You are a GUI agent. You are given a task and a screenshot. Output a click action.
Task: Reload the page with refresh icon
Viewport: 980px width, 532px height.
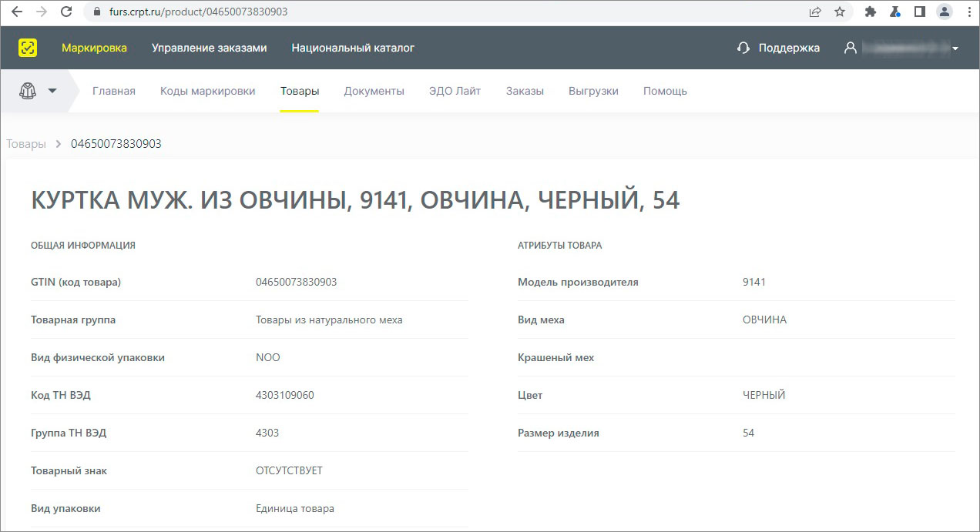coord(66,12)
